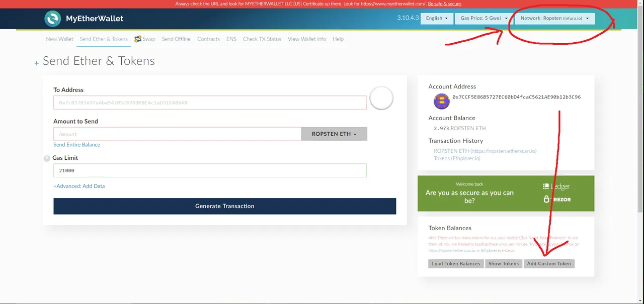The height and width of the screenshot is (304, 644).
Task: Select the Send Ether & Tokens tab
Action: (x=104, y=39)
